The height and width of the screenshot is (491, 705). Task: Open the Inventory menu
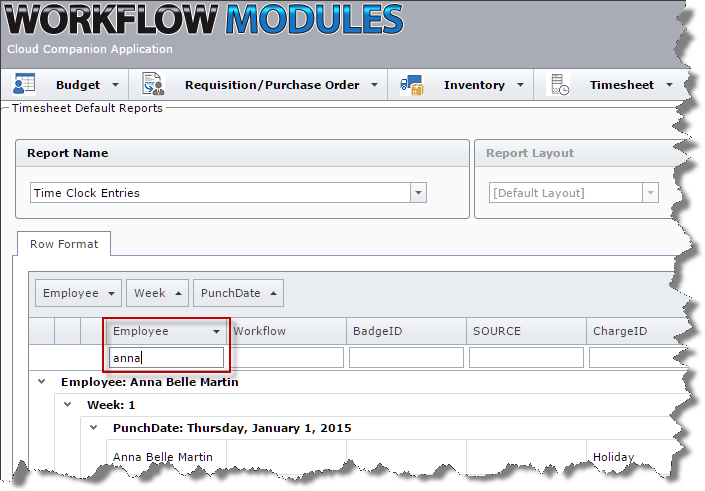474,85
